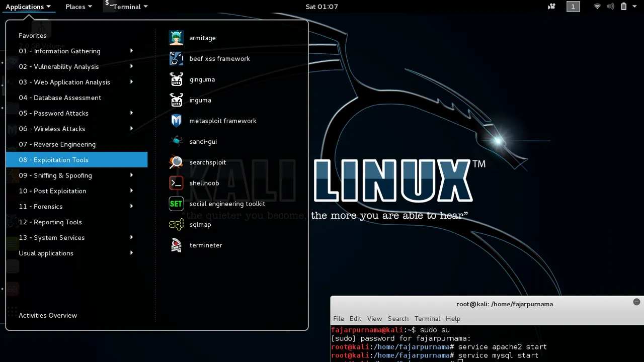Click the screen recorder camera icon in top bar

click(x=552, y=7)
